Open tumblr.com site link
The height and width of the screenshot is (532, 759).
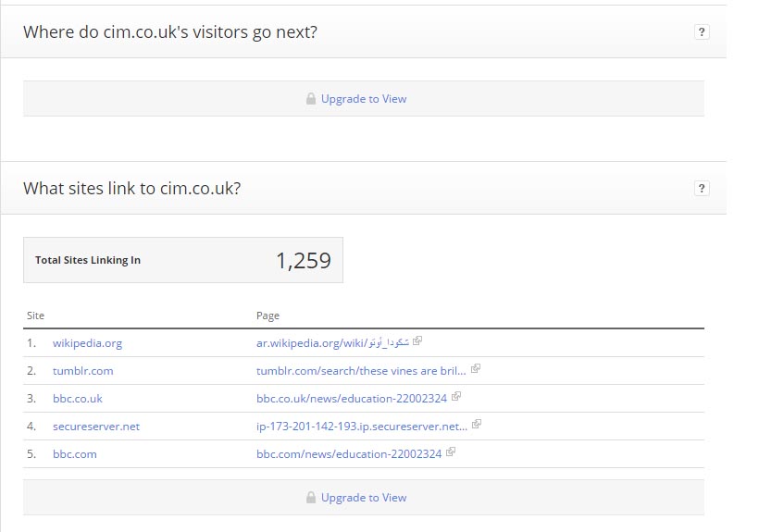82,371
